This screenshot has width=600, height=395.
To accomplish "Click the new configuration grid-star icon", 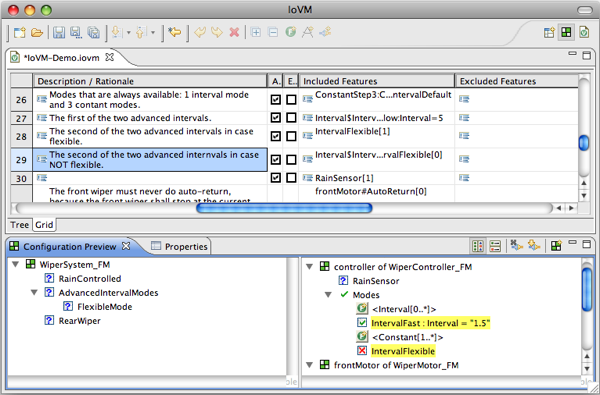I will coord(556,246).
